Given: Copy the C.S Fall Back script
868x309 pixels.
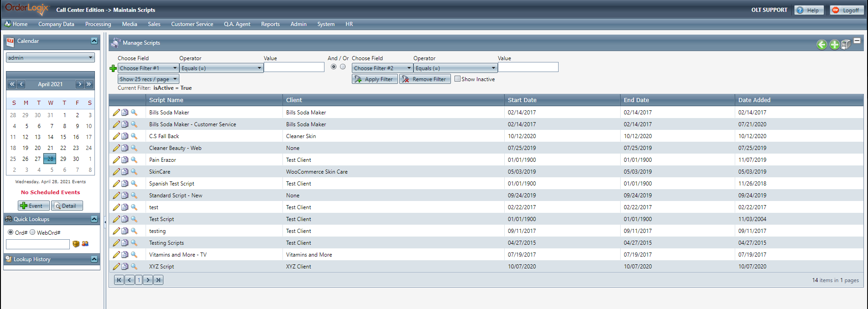Looking at the screenshot, I should pyautogui.click(x=125, y=136).
